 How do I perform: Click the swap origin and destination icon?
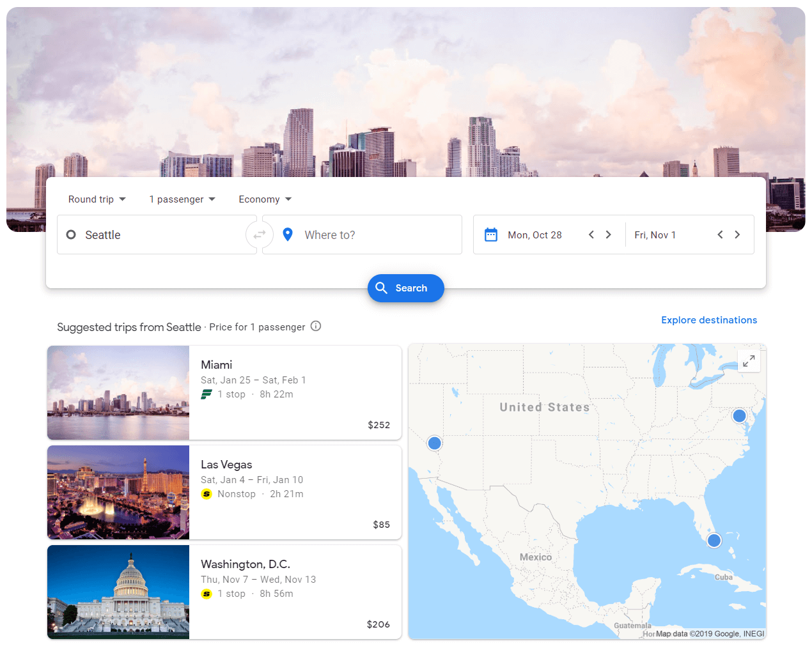(259, 235)
